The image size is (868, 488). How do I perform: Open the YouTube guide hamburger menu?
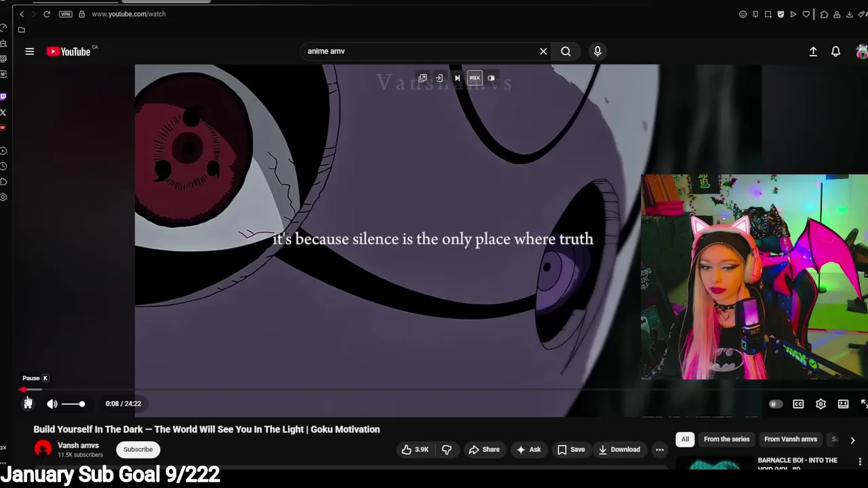tap(30, 52)
